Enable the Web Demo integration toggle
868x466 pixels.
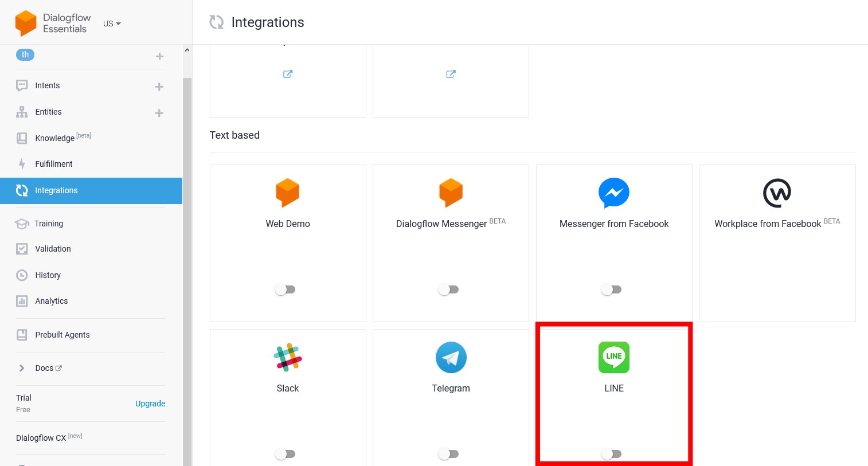click(x=285, y=289)
